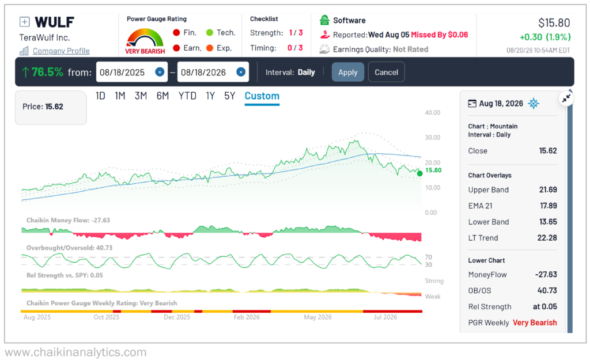Screen dimensions: 590x364
Task: Click the Strength 1 / 3 checklist value
Action: (296, 33)
